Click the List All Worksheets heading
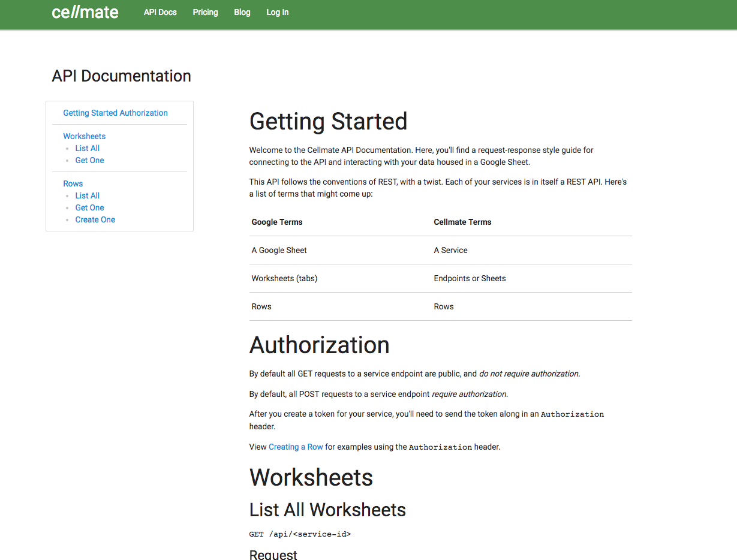The image size is (737, 560). tap(327, 510)
